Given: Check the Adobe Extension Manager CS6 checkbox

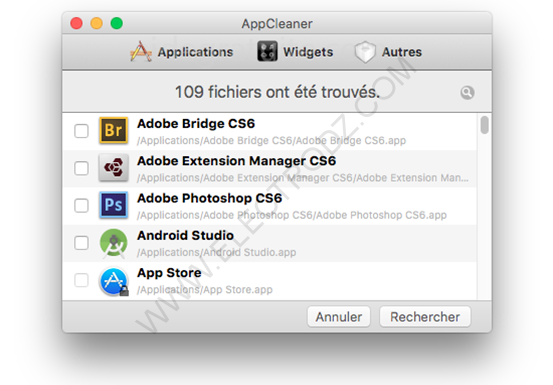Looking at the screenshot, I should (81, 168).
